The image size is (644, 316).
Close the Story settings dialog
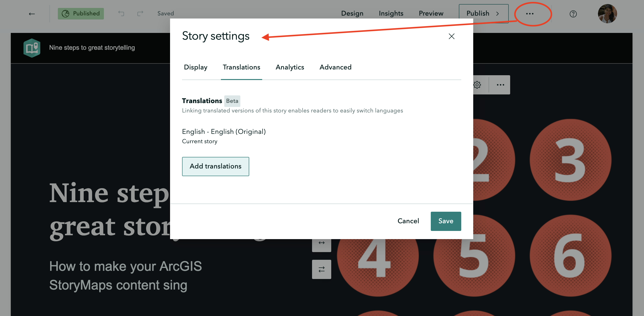pos(451,36)
